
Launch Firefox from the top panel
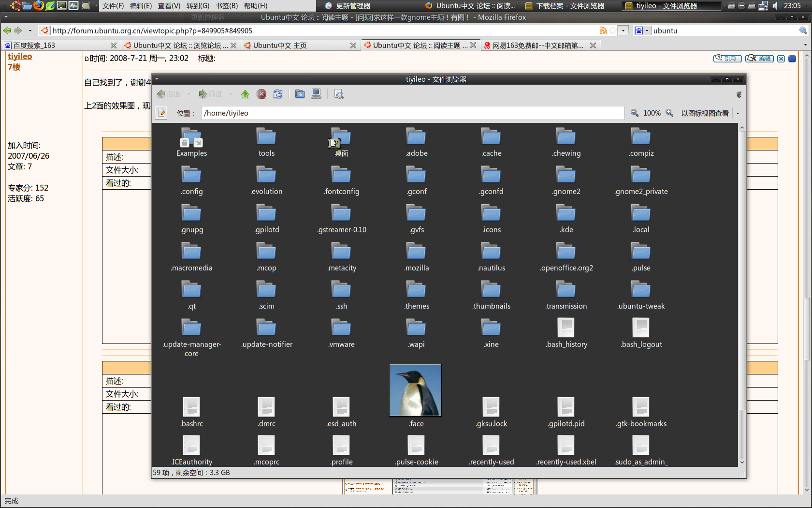[39, 6]
